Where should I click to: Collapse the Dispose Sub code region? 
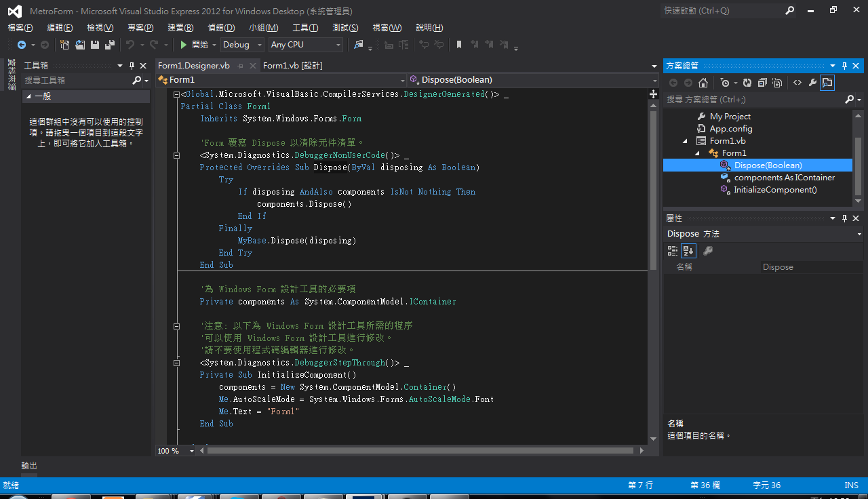177,155
